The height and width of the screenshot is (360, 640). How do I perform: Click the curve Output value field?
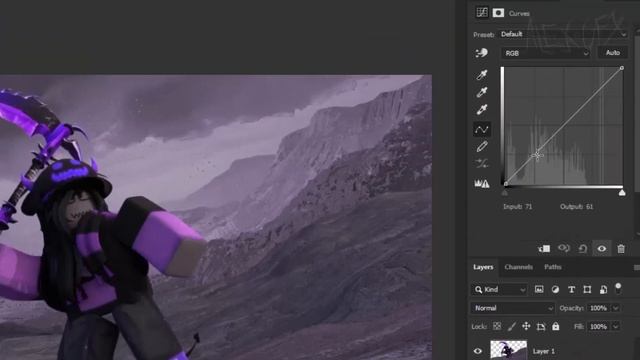[x=589, y=207]
